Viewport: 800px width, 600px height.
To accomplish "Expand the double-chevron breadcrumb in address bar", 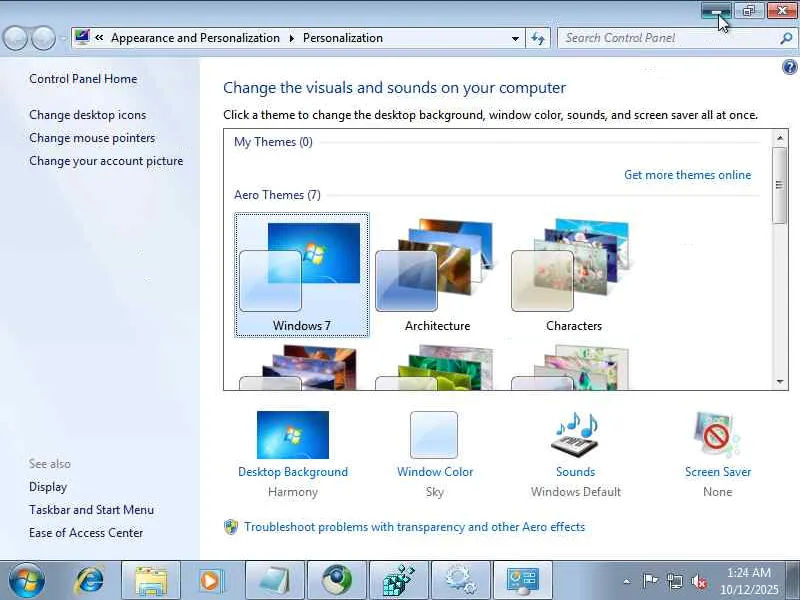I will tap(99, 38).
